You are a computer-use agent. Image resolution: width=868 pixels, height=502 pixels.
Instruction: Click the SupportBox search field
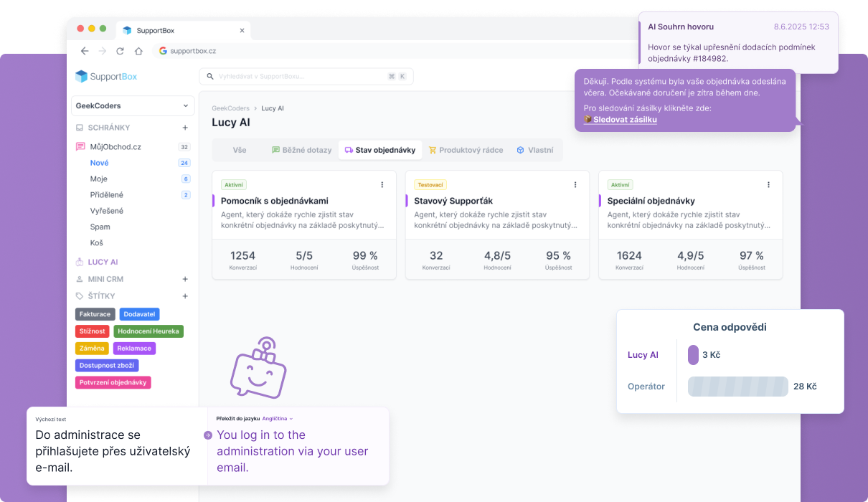[306, 76]
